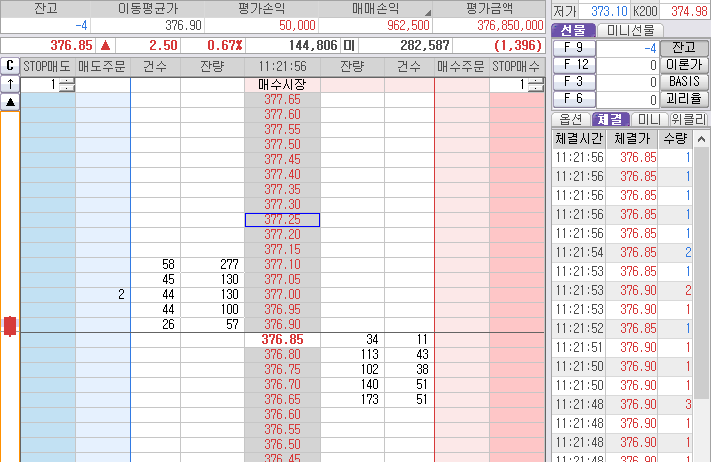Click price 376.50 in the ladder

282,444
